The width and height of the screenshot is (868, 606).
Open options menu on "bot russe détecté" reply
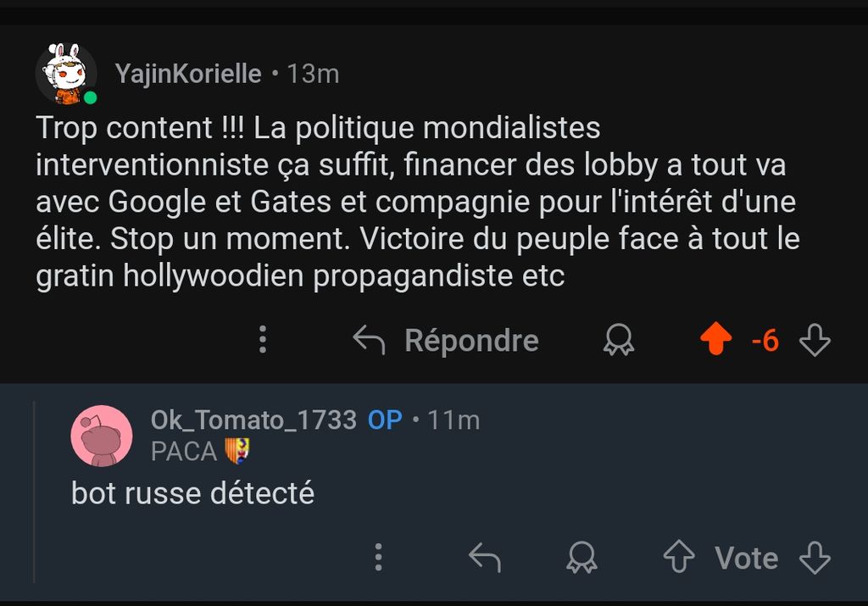pyautogui.click(x=378, y=558)
